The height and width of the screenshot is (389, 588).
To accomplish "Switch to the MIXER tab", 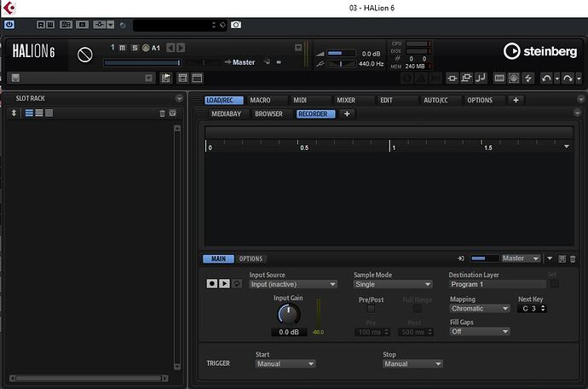I will (x=346, y=101).
